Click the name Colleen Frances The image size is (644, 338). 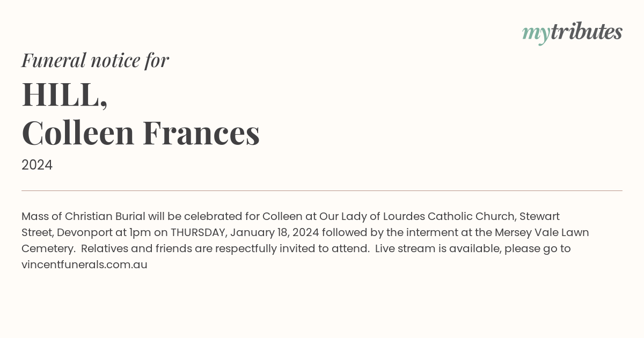click(x=141, y=133)
